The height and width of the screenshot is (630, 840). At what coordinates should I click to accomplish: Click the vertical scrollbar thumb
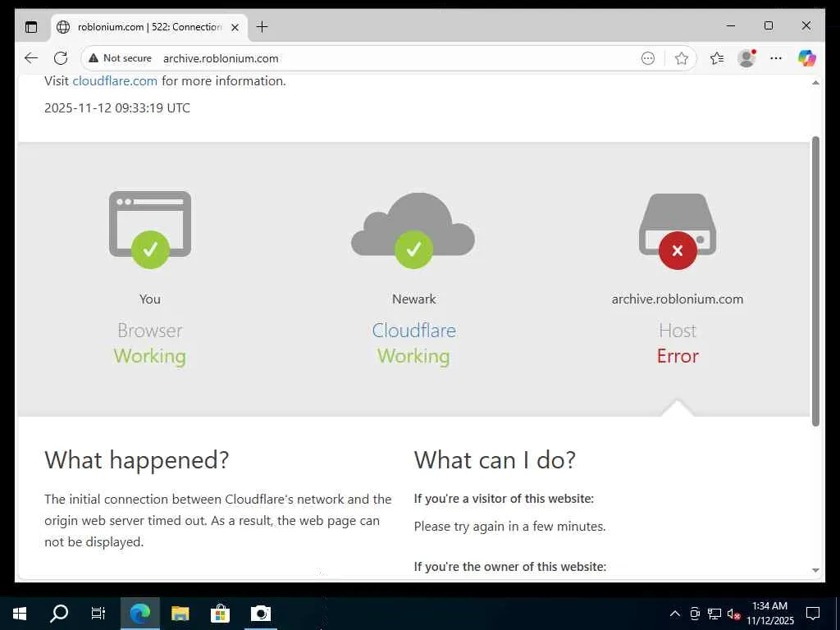point(815,281)
